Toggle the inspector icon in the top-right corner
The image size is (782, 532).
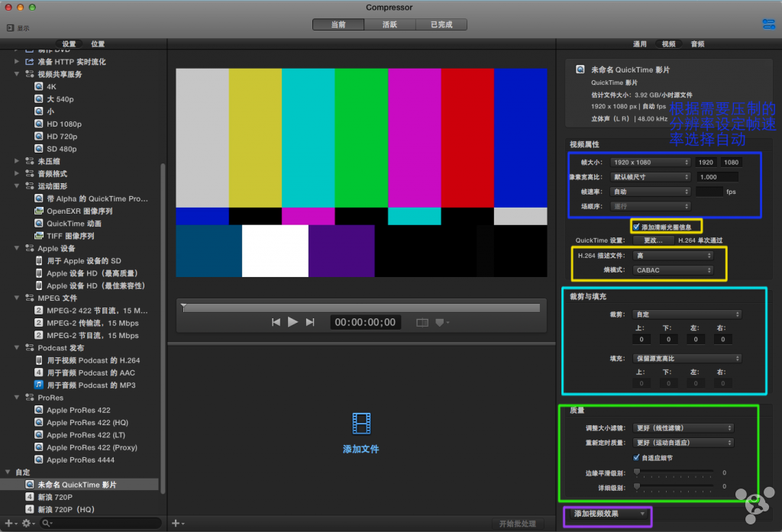[768, 24]
